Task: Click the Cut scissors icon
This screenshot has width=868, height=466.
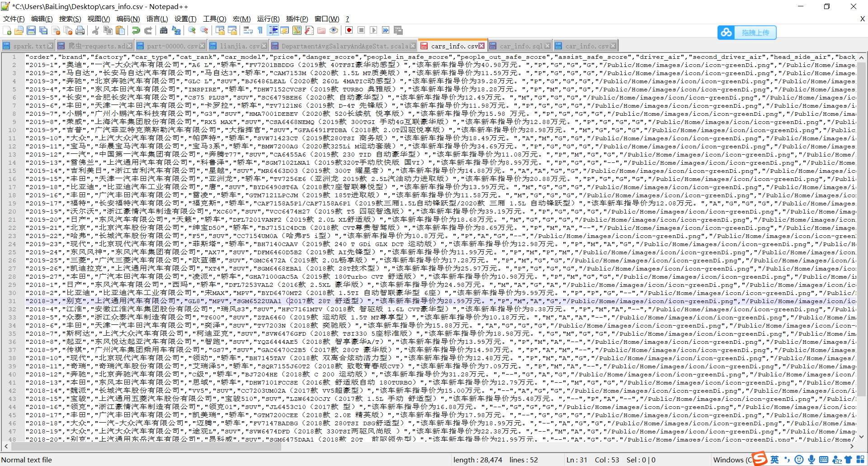Action: pyautogui.click(x=95, y=30)
